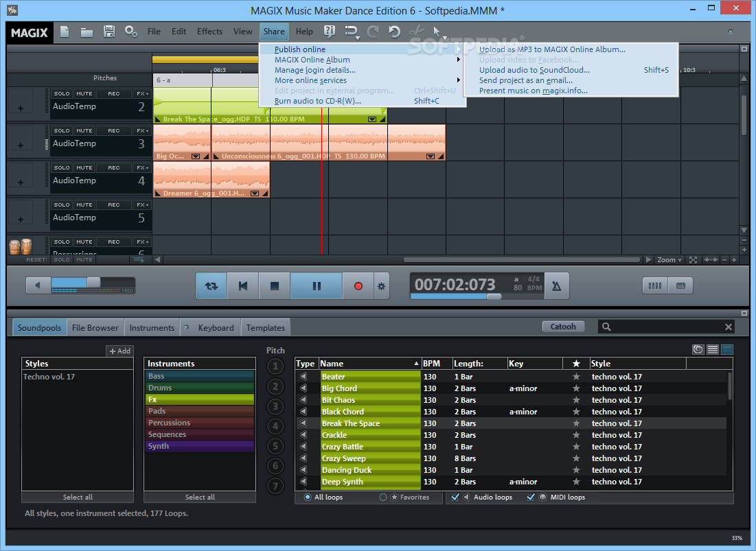This screenshot has width=756, height=551.
Task: Open FX dropdown on AudioTemp 5
Action: tap(142, 204)
